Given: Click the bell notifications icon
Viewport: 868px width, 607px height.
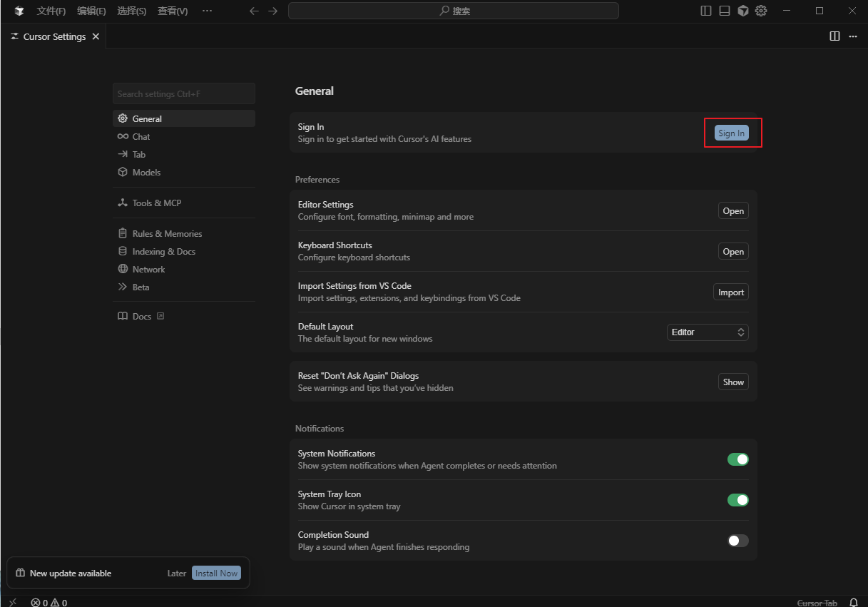Looking at the screenshot, I should pos(854,603).
